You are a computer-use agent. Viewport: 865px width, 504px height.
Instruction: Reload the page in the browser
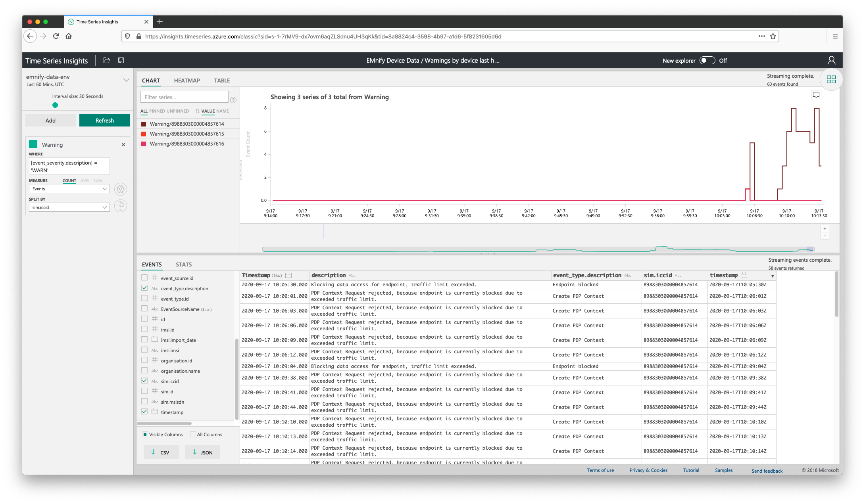click(x=56, y=36)
